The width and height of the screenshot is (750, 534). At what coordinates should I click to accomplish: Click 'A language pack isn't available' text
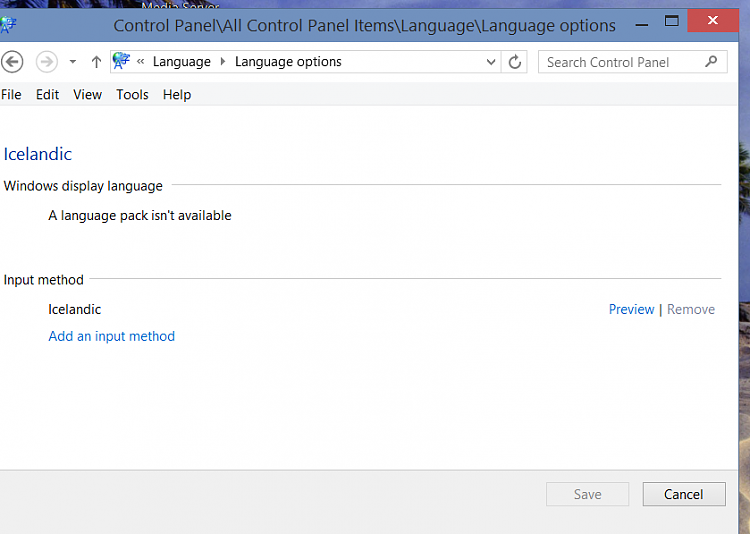pyautogui.click(x=140, y=216)
